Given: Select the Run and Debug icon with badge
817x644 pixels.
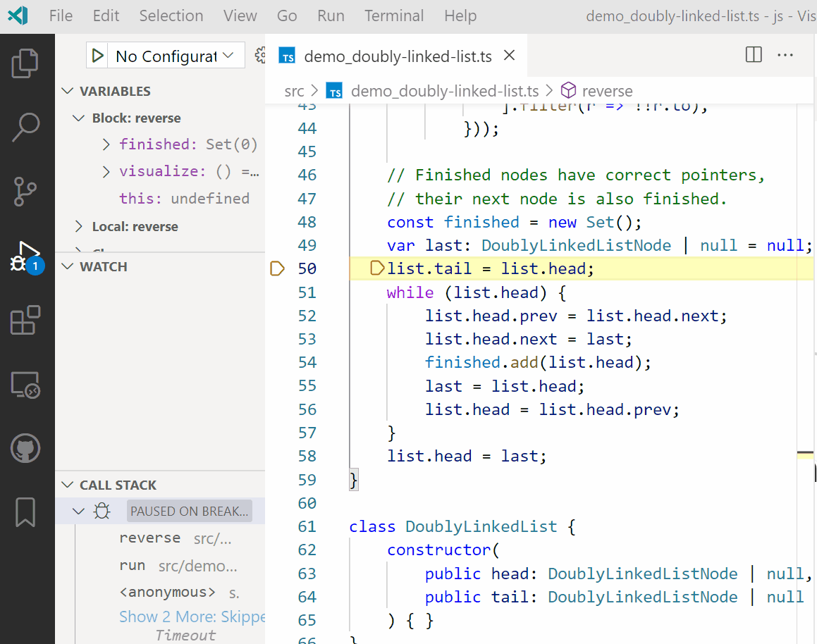Looking at the screenshot, I should [x=26, y=255].
